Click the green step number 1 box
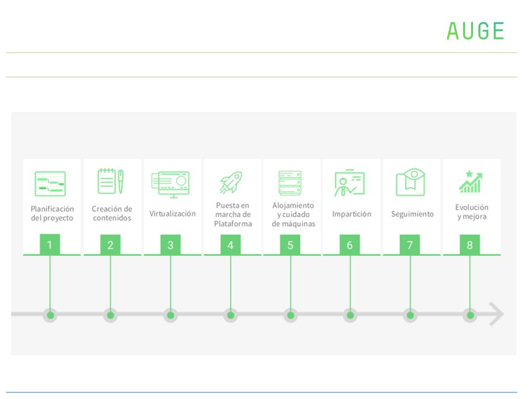 pos(50,244)
